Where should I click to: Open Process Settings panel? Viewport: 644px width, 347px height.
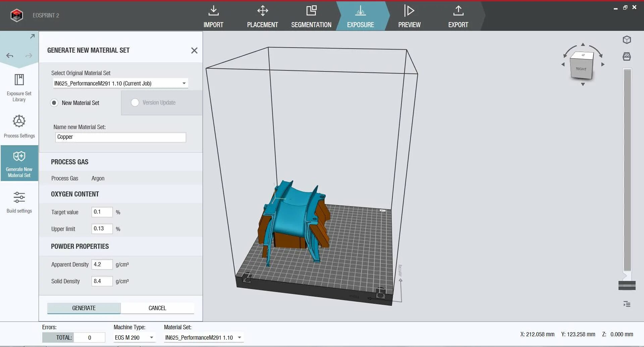pos(19,126)
